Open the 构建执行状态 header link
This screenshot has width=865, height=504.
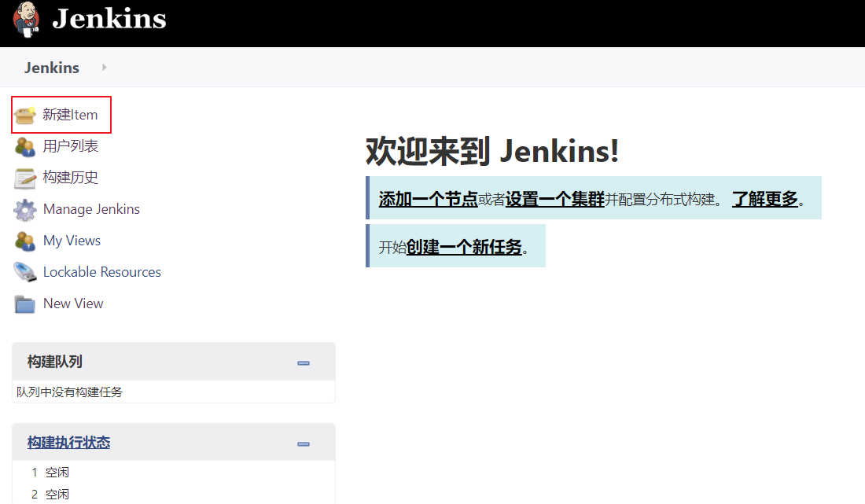point(69,442)
